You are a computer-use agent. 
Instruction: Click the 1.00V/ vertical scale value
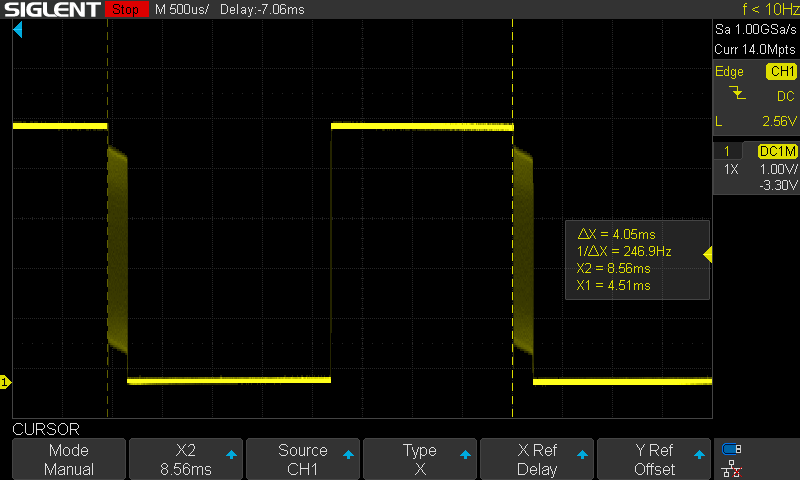tap(778, 169)
